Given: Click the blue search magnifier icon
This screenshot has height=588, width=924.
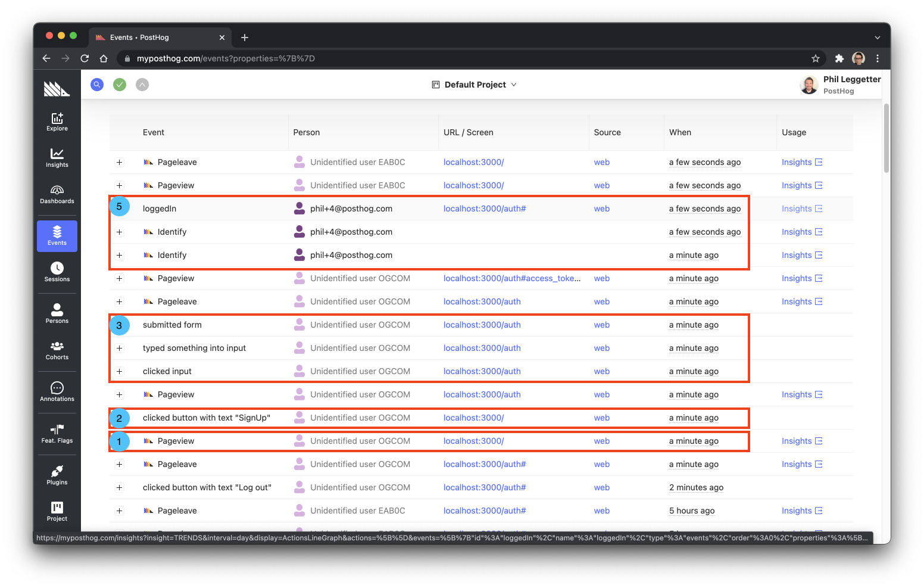Looking at the screenshot, I should pyautogui.click(x=97, y=84).
